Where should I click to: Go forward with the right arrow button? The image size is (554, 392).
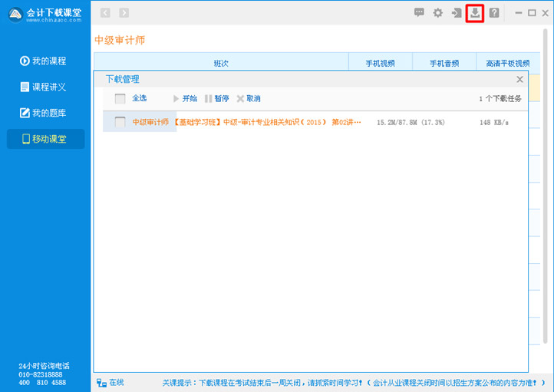(124, 13)
